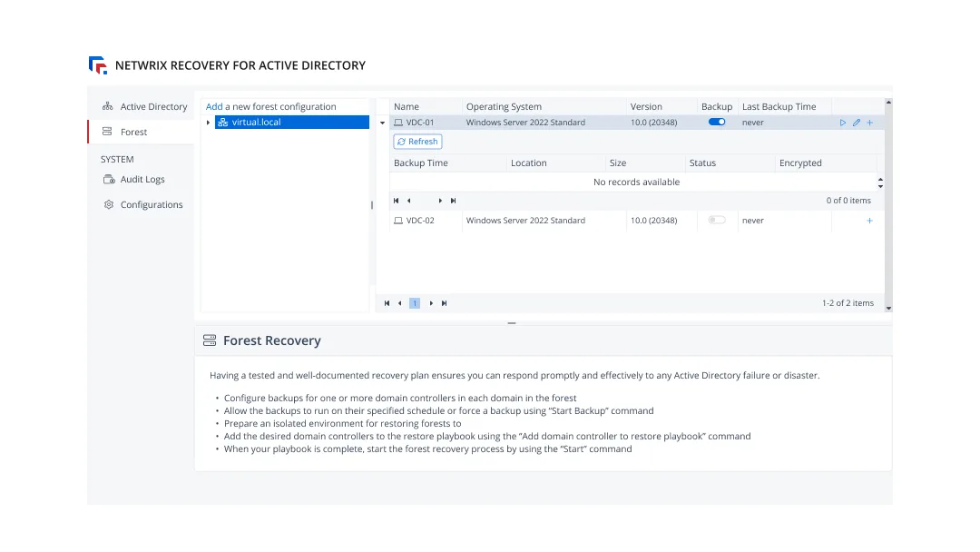This screenshot has height=552, width=980.
Task: Click the VDC-02 computer icon
Action: [398, 221]
